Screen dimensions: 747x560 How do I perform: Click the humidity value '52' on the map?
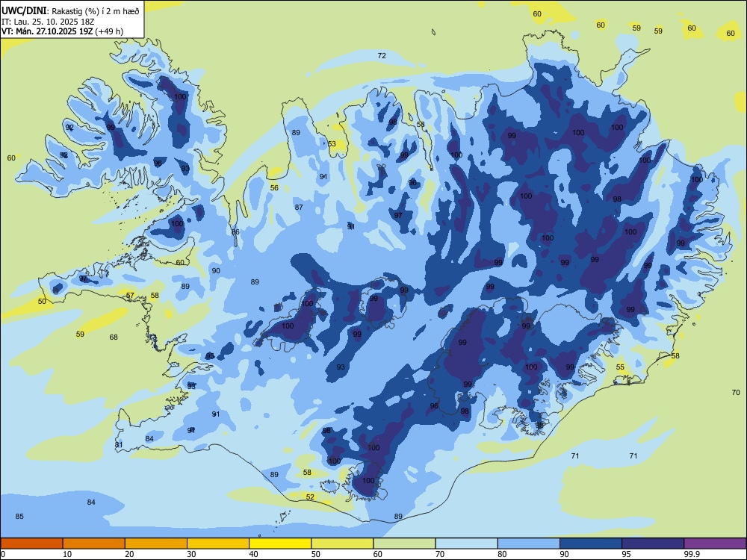(x=310, y=497)
